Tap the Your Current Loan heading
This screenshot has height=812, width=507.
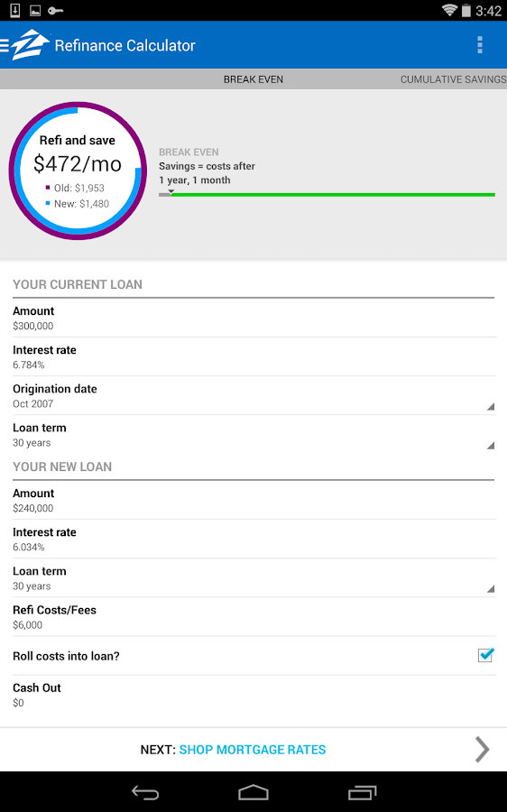78,284
